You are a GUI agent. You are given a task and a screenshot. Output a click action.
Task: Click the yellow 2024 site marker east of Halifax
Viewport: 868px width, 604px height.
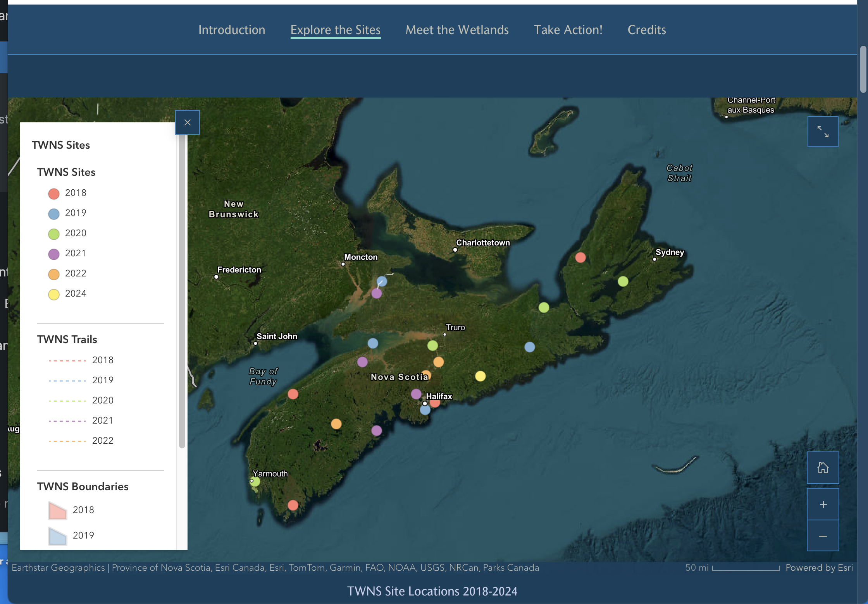(481, 376)
